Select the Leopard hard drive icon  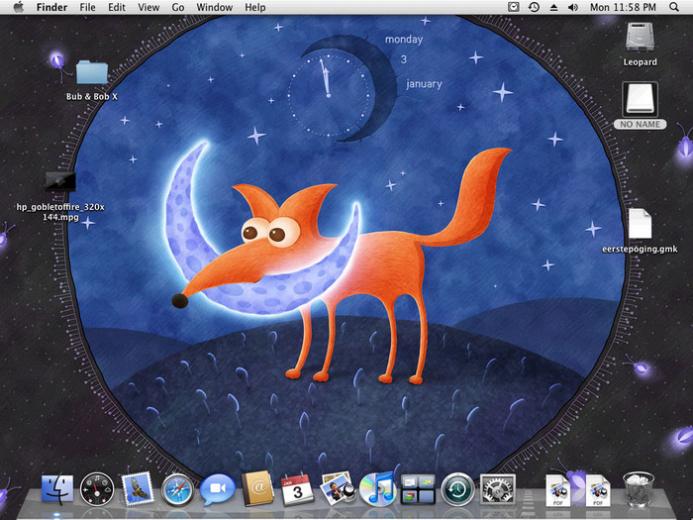[640, 37]
